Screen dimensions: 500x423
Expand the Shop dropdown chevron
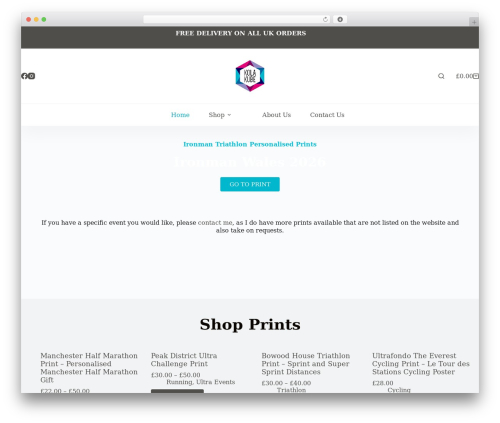(229, 115)
